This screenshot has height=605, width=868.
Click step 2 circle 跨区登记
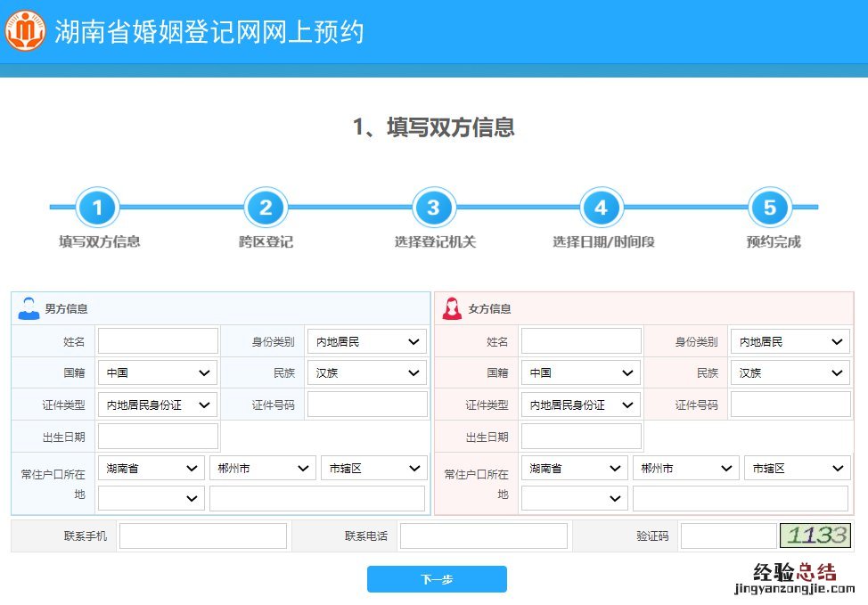click(266, 208)
